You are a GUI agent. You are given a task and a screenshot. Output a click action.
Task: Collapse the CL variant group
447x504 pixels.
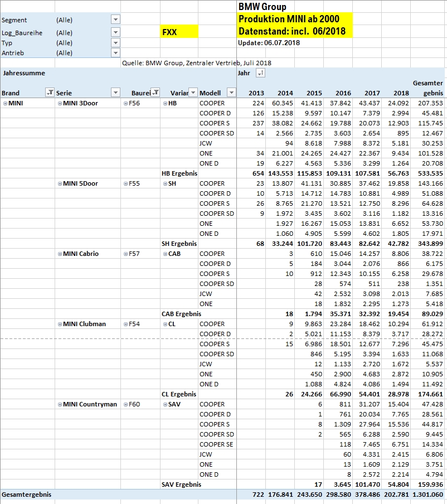pos(165,324)
